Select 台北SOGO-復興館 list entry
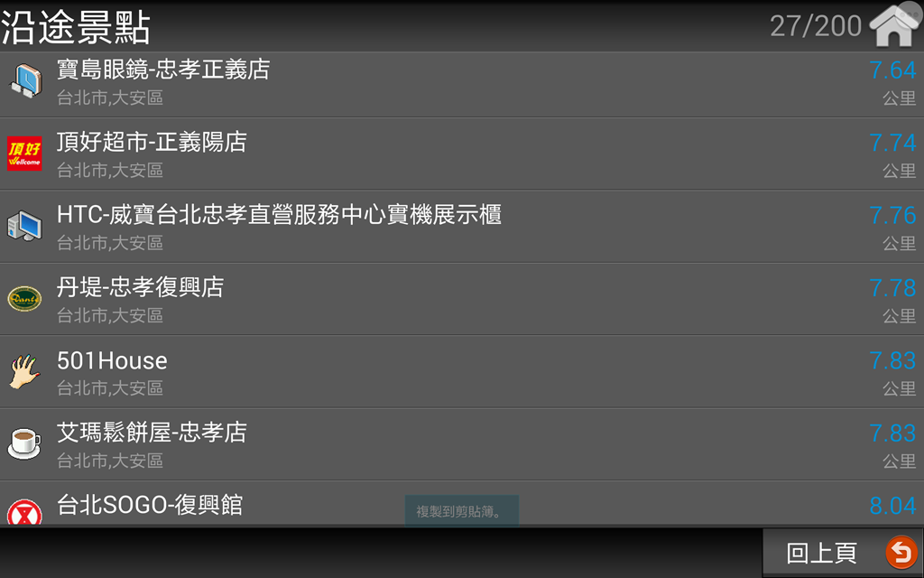Viewport: 924px width, 578px height. 462,503
